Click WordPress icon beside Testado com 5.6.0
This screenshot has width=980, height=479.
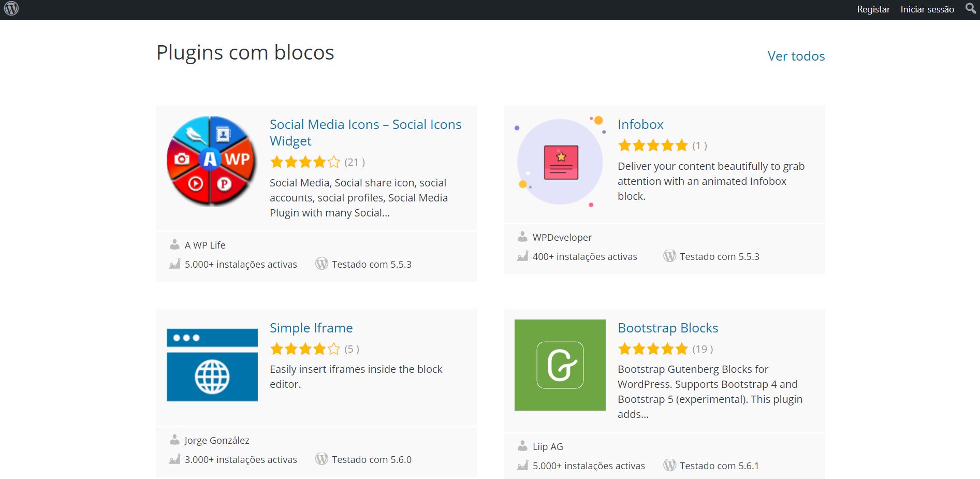coord(321,459)
